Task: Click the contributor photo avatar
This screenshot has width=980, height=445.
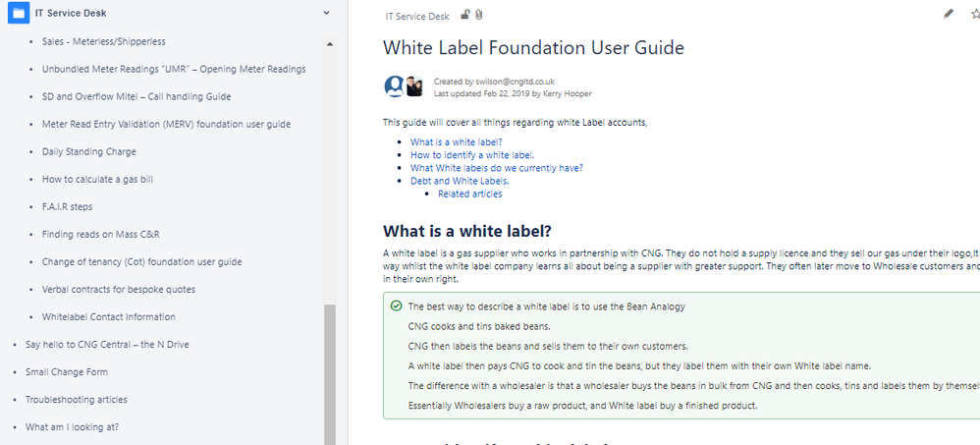Action: 414,86
